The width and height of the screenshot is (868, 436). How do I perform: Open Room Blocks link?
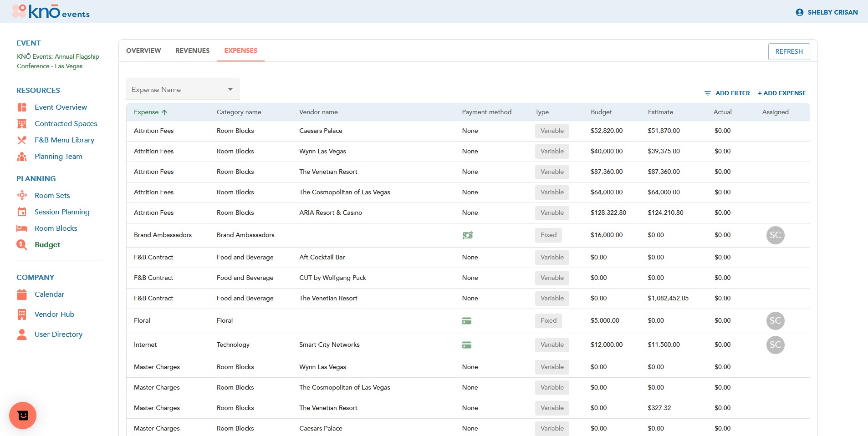tap(56, 228)
